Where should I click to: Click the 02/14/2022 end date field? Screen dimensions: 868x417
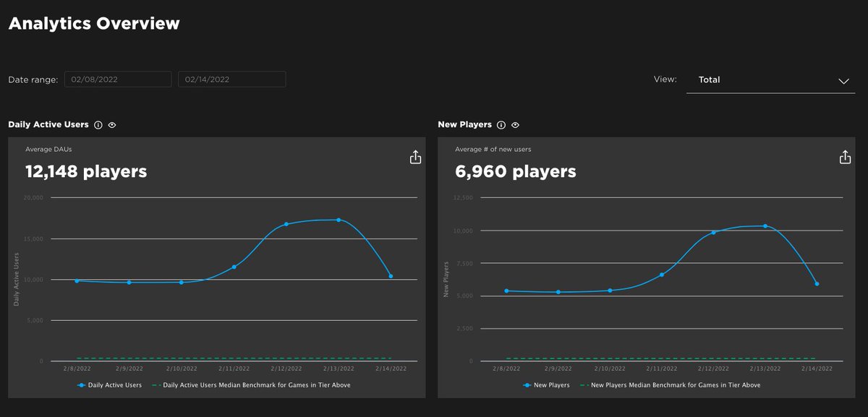point(231,79)
